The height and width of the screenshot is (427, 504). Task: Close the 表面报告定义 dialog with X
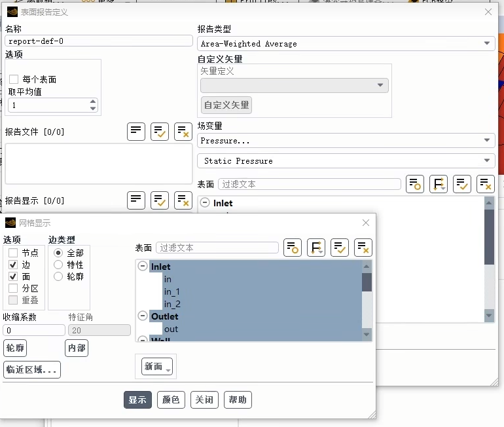tap(488, 12)
